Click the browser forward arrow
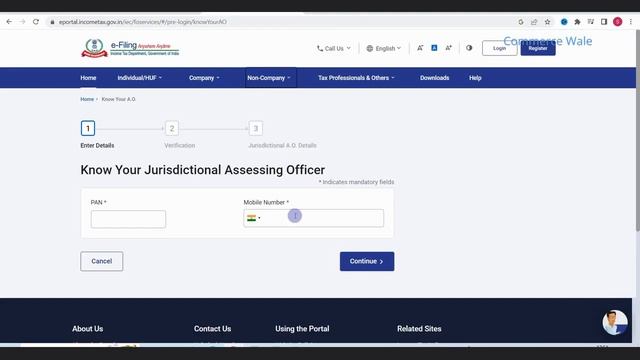Image resolution: width=640 pixels, height=360 pixels. coord(22,22)
